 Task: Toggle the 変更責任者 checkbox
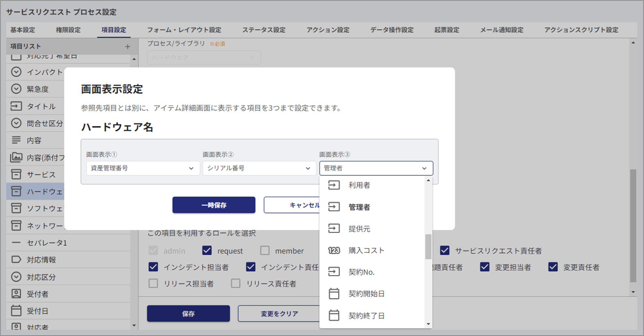tap(553, 267)
